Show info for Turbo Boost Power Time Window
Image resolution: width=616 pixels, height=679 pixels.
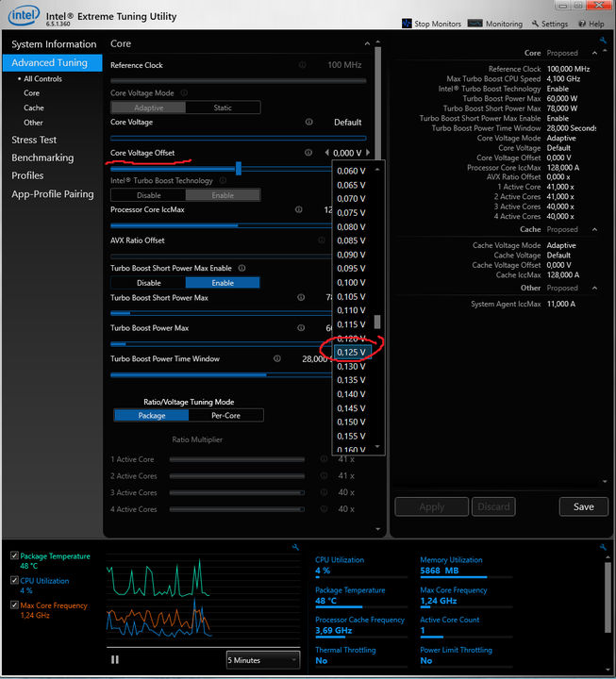click(276, 358)
